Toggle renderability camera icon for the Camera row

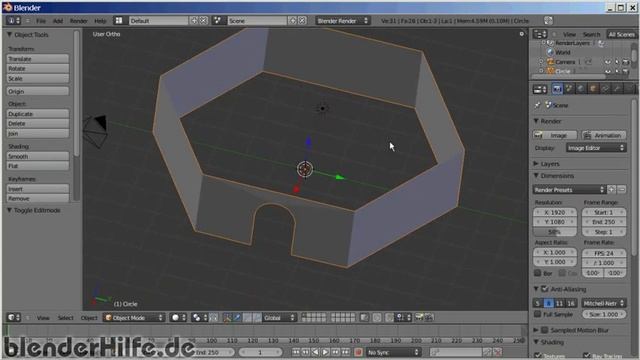pyautogui.click(x=626, y=62)
